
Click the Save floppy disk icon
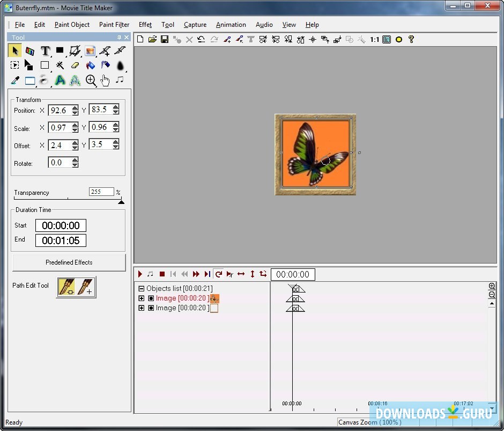[x=165, y=39]
